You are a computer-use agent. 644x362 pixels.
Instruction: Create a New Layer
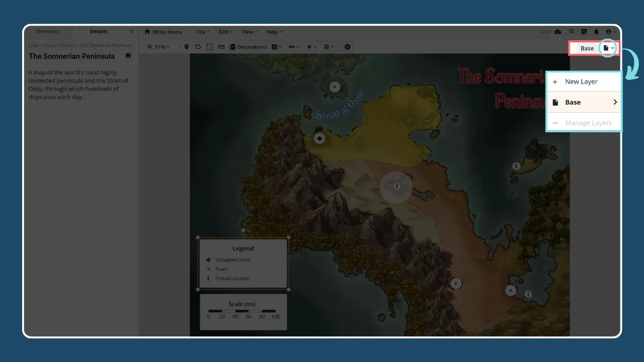pyautogui.click(x=582, y=81)
